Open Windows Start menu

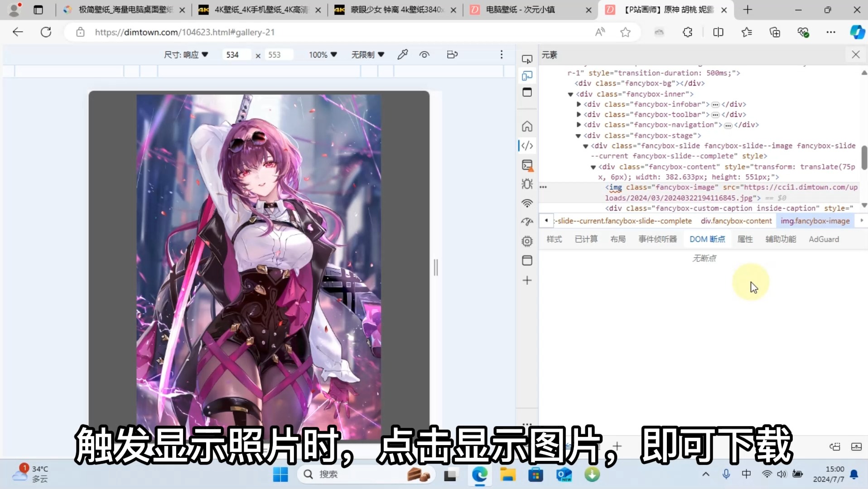[280, 475]
